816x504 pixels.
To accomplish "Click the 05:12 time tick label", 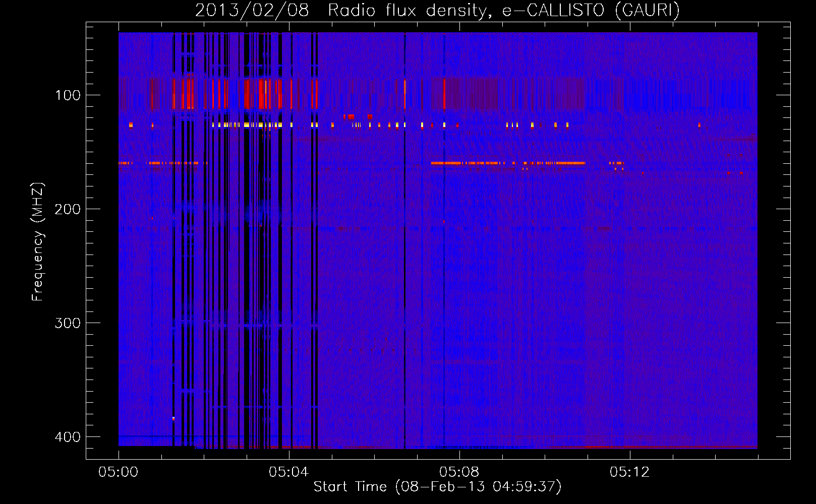I will [629, 472].
